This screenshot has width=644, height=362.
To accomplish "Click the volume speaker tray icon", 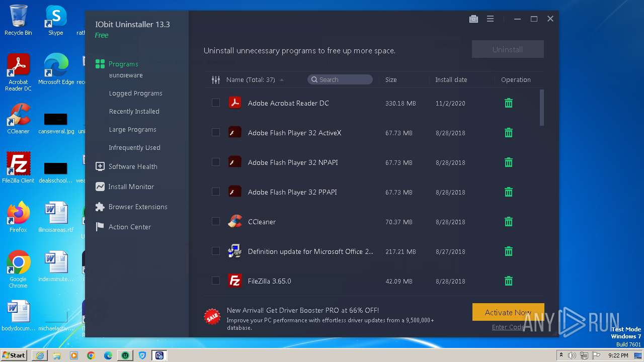I will [x=572, y=355].
